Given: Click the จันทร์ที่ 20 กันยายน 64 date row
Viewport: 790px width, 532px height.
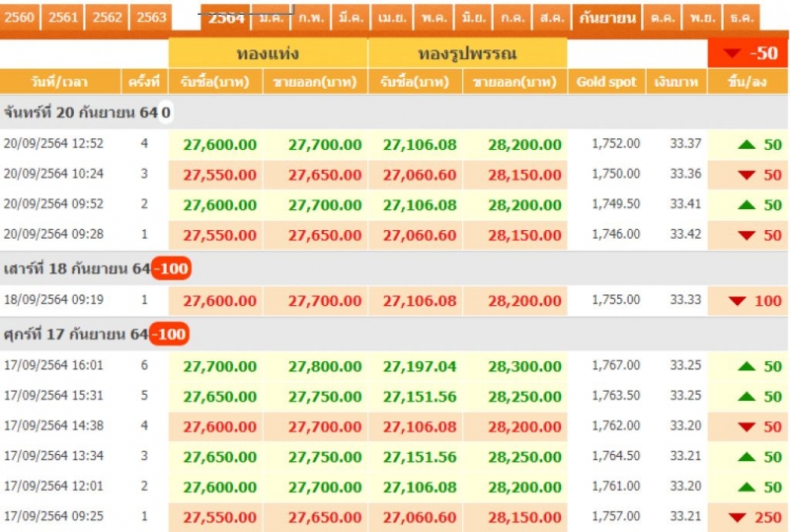Looking at the screenshot, I should 84,113.
